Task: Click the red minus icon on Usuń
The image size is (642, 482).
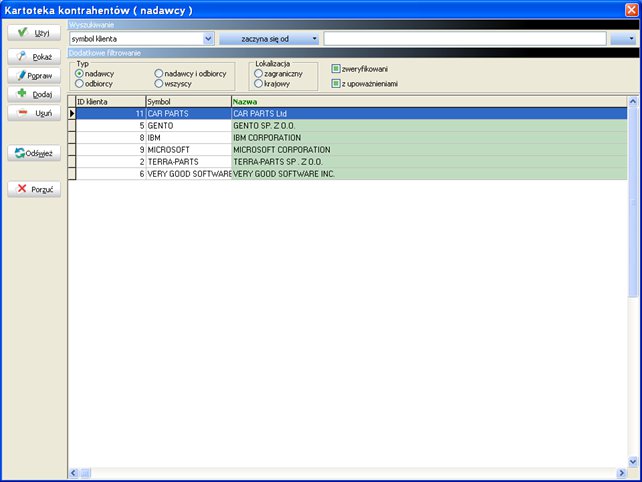Action: (x=23, y=112)
